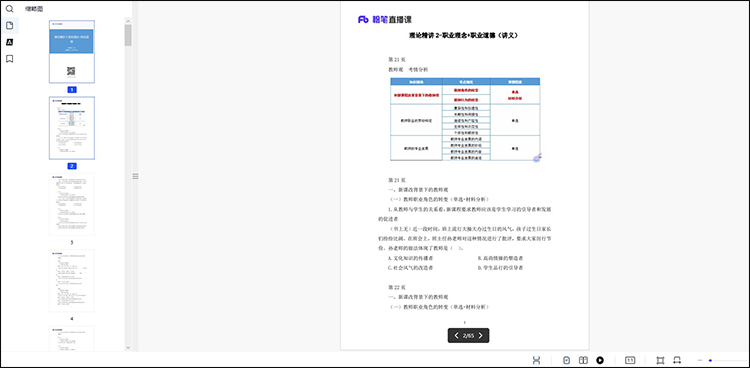Open page 3 thumbnail
Image resolution: width=750 pixels, height=368 pixels.
(72, 204)
